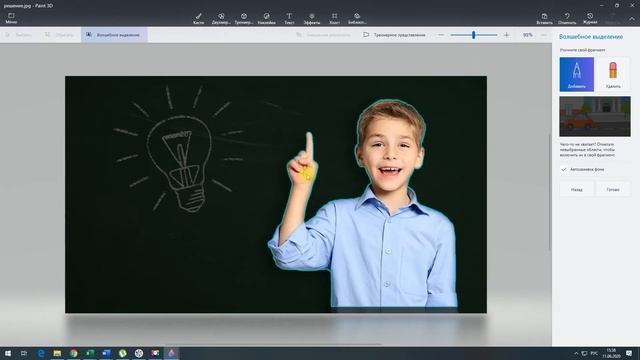The width and height of the screenshot is (640, 360).
Task: Click the Done (Готово) button
Action: click(613, 189)
